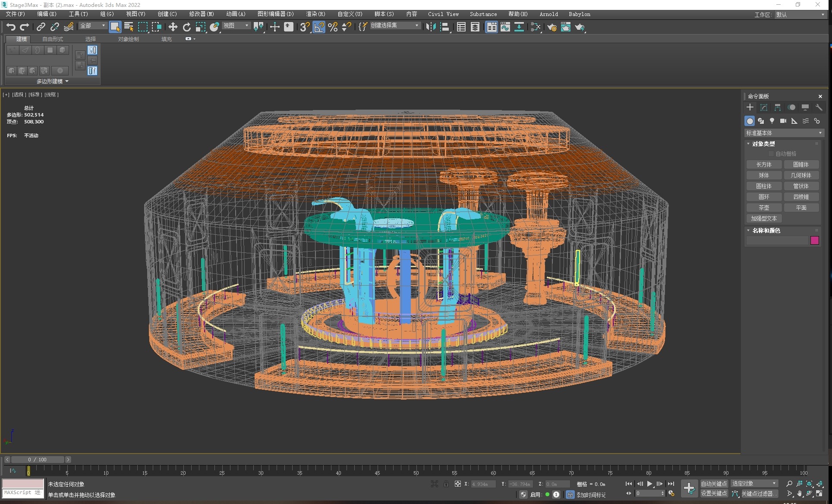Select the Move tool
This screenshot has height=504, width=832.
173,27
